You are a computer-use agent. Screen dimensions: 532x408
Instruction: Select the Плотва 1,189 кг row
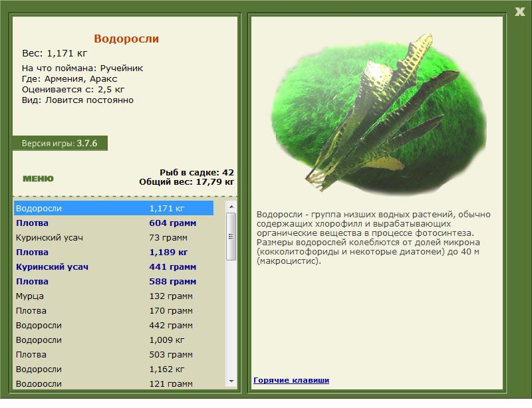[x=114, y=253]
